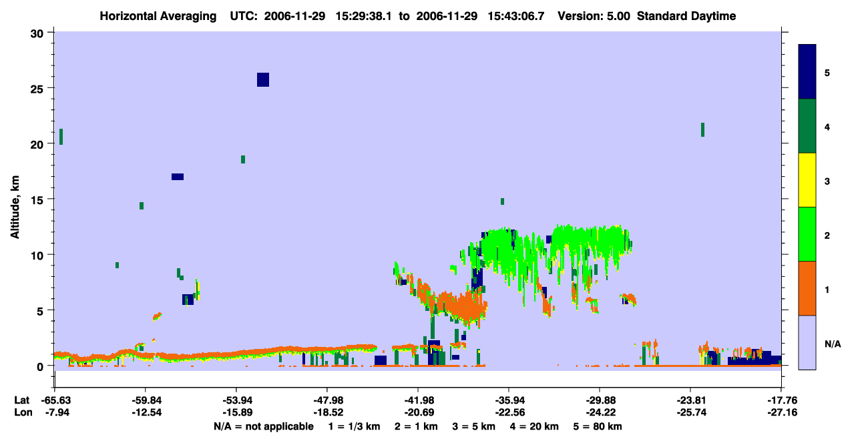
Task: Click the colorbar label 1
Action: click(x=827, y=289)
